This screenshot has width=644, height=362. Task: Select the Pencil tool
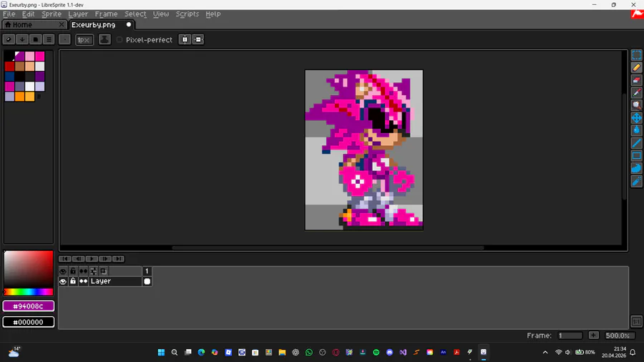pyautogui.click(x=636, y=68)
